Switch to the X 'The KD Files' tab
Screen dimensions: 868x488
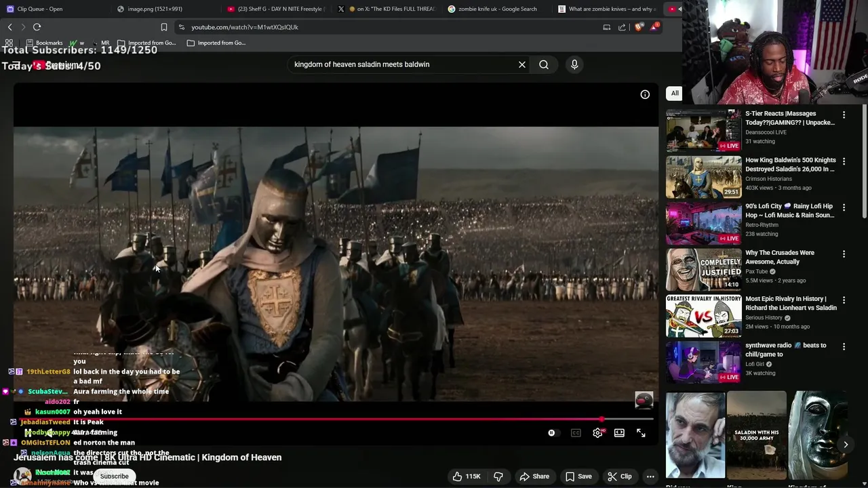click(385, 9)
